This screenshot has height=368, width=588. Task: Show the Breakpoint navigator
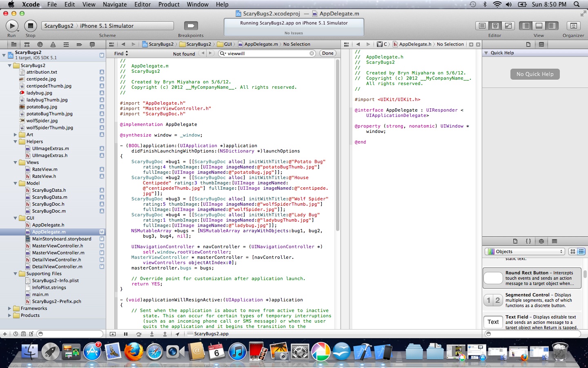[79, 44]
